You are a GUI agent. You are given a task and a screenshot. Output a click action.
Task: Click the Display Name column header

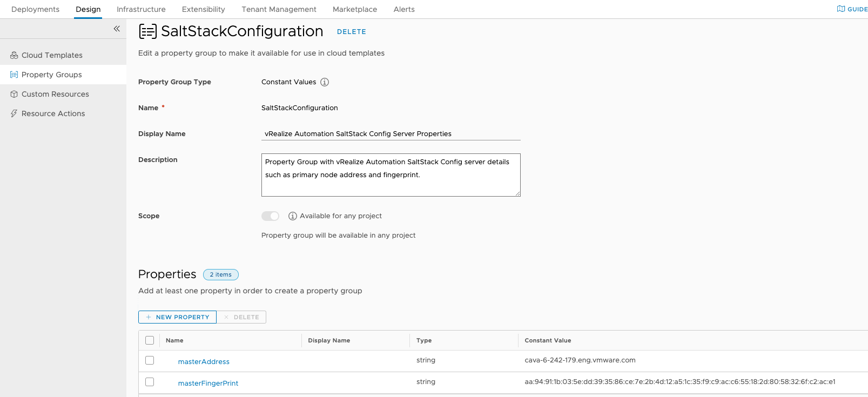329,340
